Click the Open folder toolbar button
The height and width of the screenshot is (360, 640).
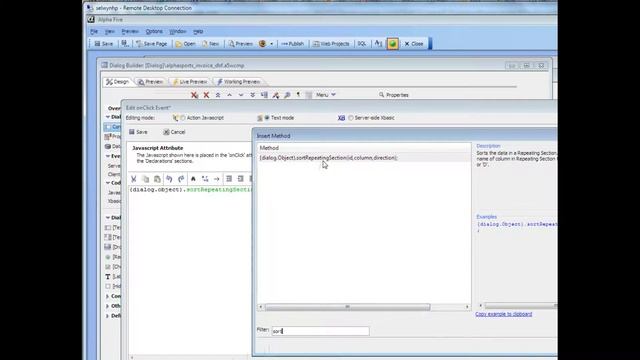[x=185, y=44]
